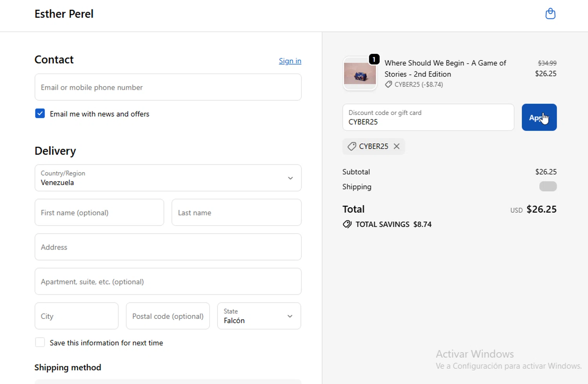The height and width of the screenshot is (384, 588).
Task: Check Save this information for next time
Action: [40, 342]
